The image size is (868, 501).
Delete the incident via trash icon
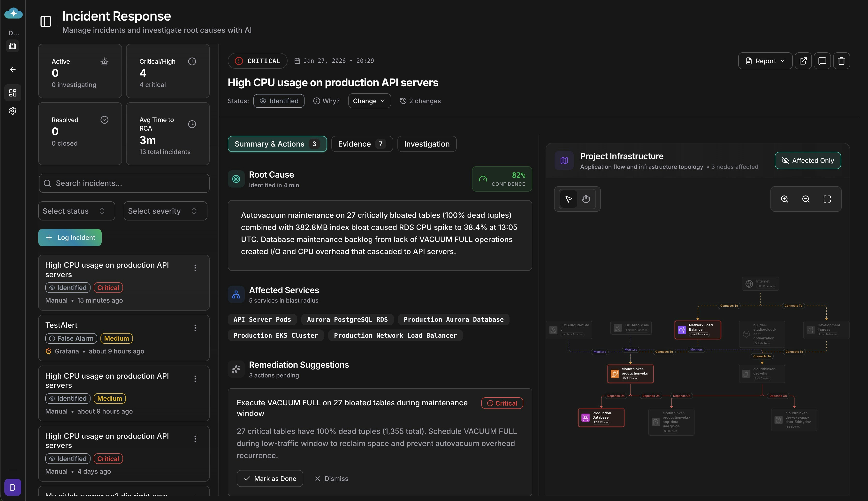pos(842,61)
